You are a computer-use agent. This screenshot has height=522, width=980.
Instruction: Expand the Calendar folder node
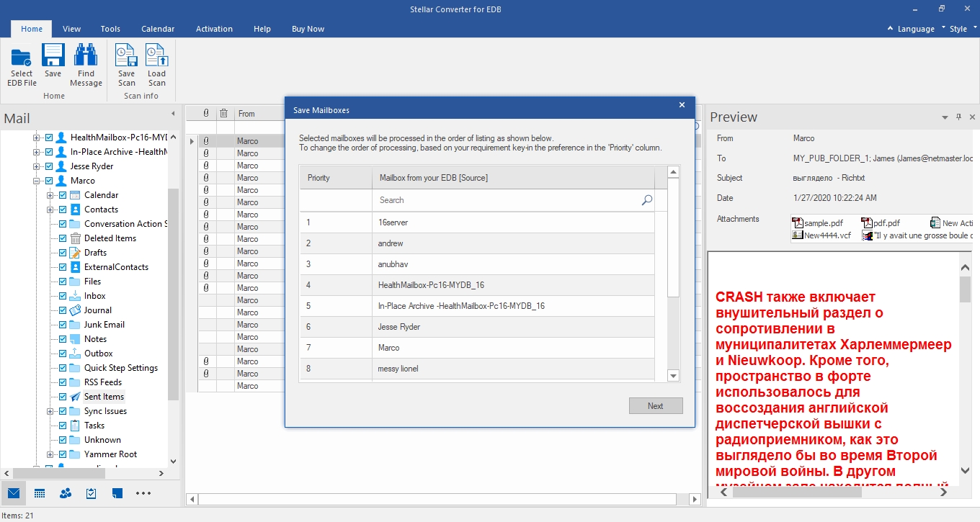coord(50,195)
